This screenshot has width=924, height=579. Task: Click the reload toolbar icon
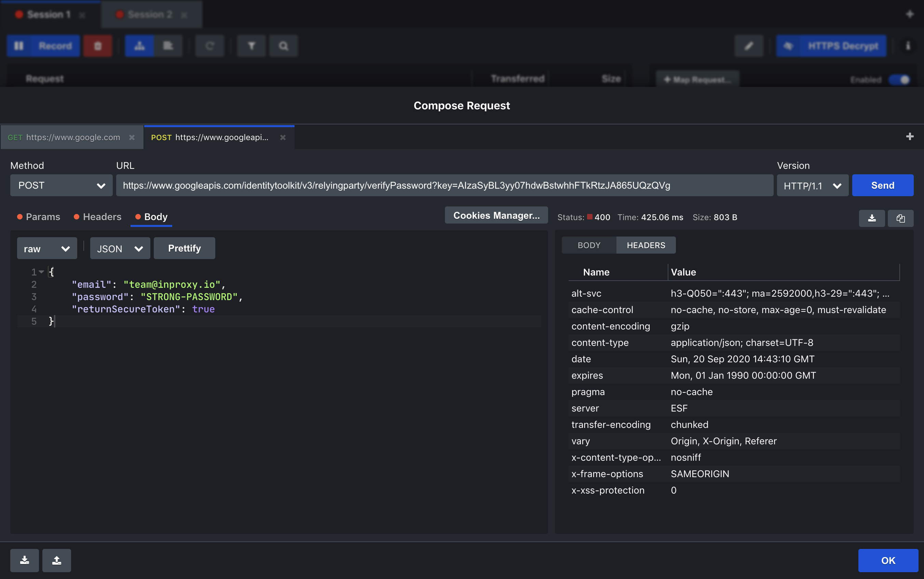210,45
